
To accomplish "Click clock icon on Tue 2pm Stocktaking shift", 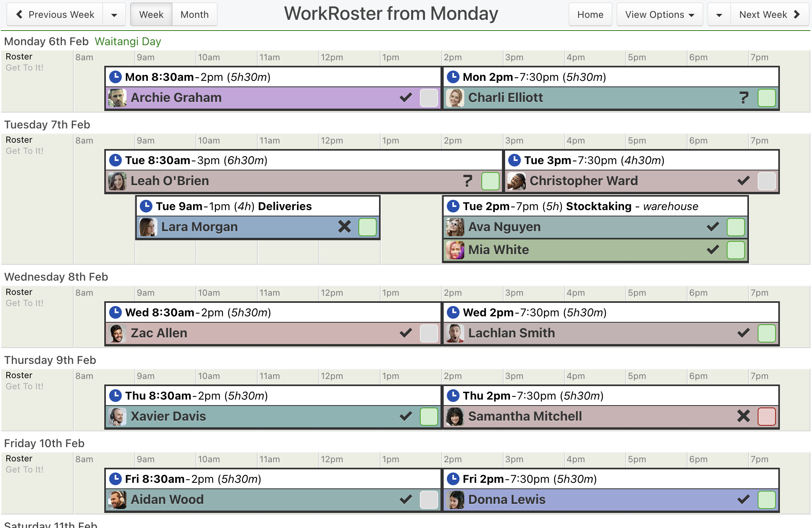I will (453, 206).
